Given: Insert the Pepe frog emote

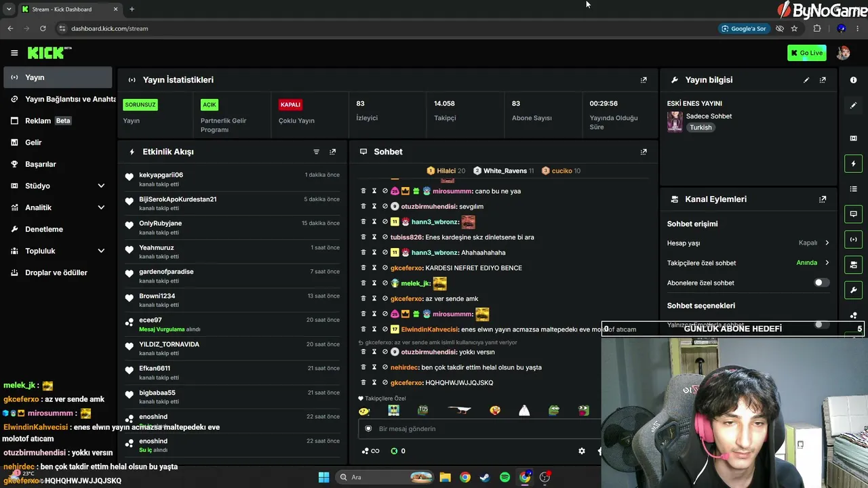Looking at the screenshot, I should [554, 410].
